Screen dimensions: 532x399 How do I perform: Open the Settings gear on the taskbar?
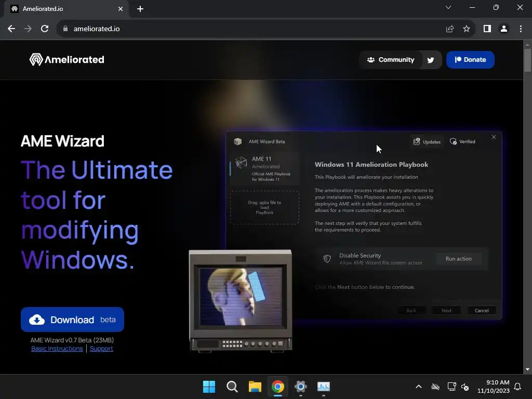pyautogui.click(x=301, y=387)
